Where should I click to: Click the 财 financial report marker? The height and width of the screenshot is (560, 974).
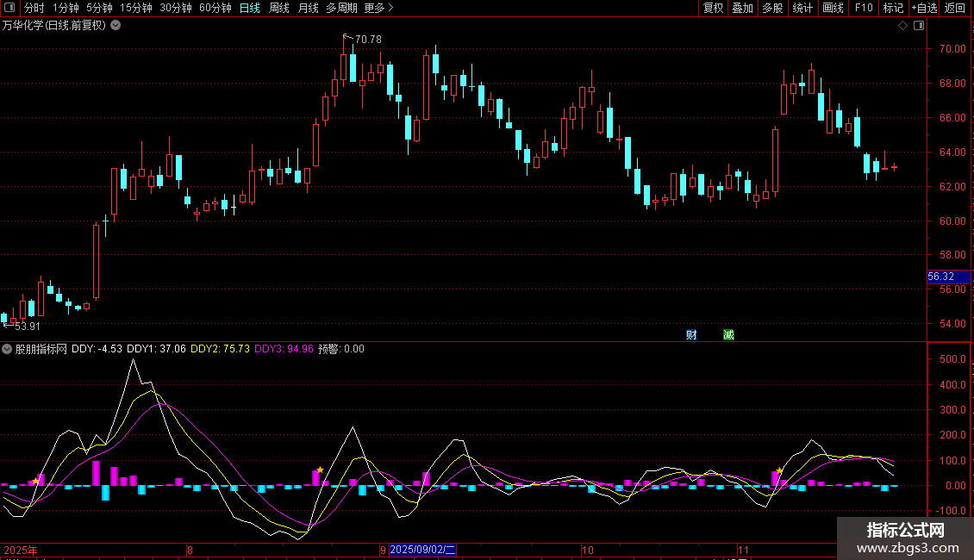[691, 334]
